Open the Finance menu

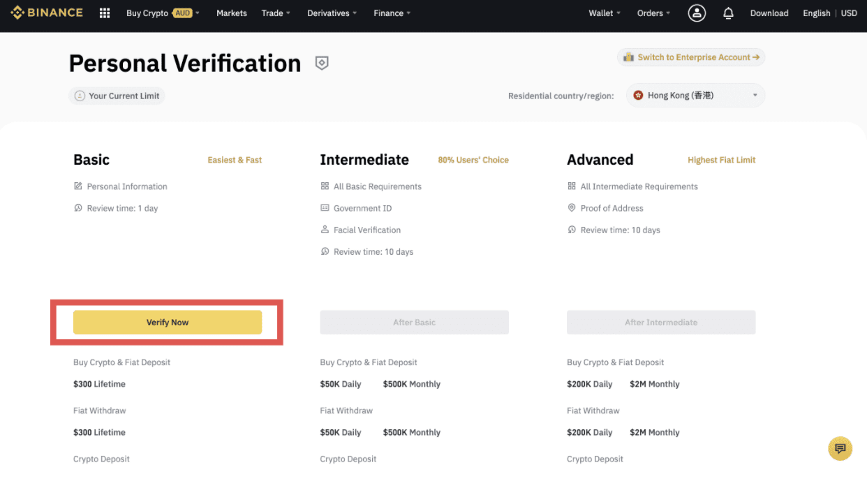(x=392, y=13)
